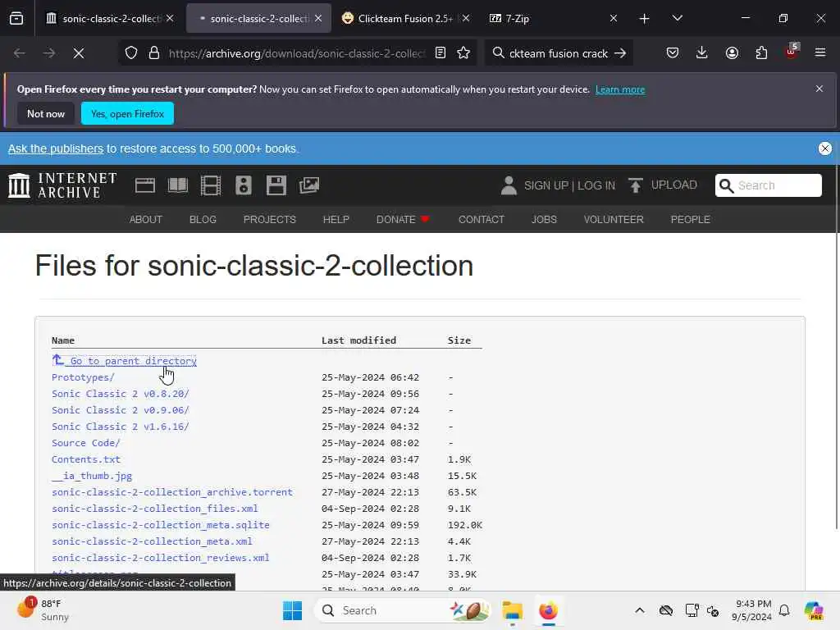Click SIGN UP | LOG IN text link
Viewport: 840px width, 630px height.
[x=569, y=185]
